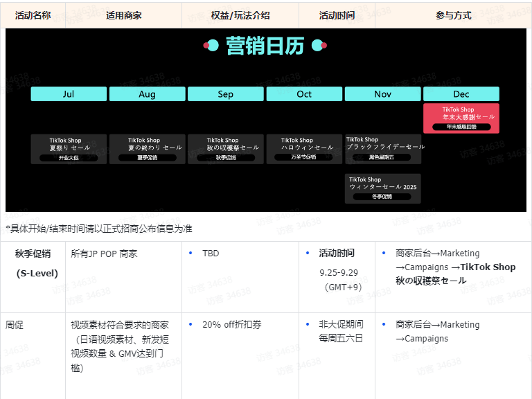
Task: Pick the Sep month block
Action: pyautogui.click(x=226, y=94)
